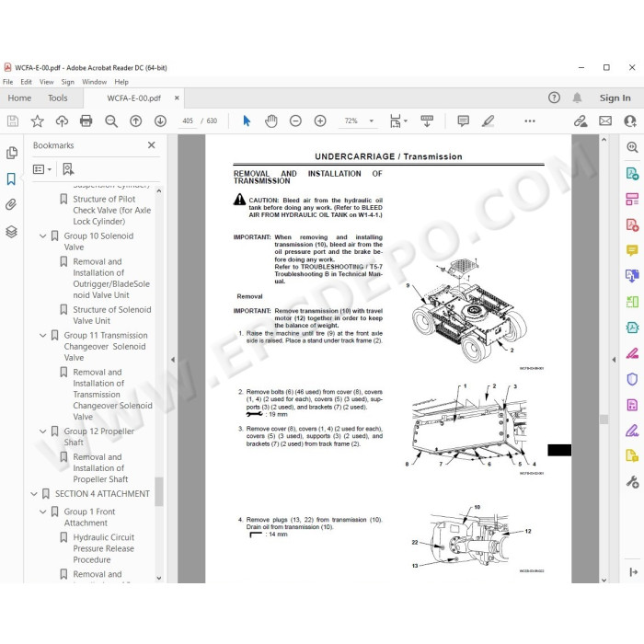Open the Edit menu
Image resolution: width=644 pixels, height=644 pixels.
point(27,82)
